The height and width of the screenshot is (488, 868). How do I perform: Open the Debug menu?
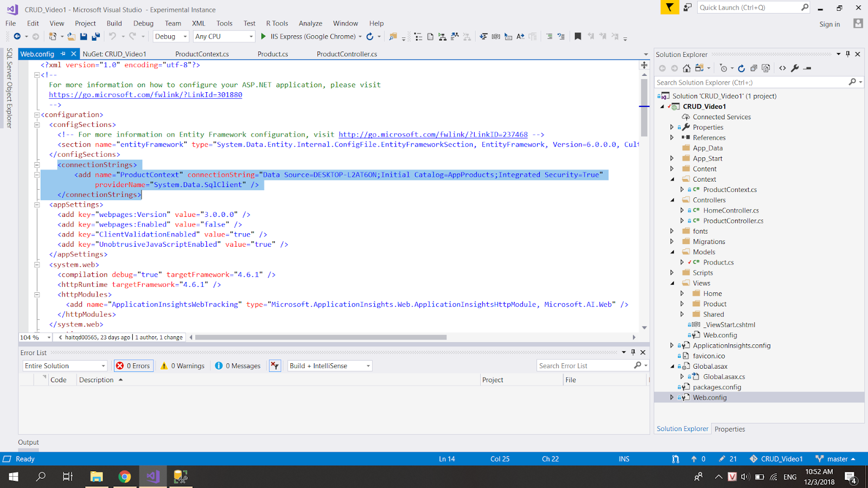(x=143, y=23)
